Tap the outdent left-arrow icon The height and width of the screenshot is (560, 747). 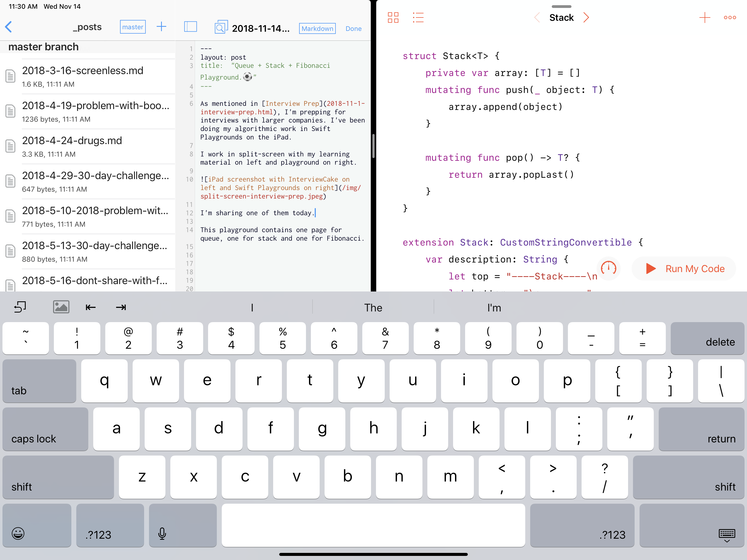click(91, 307)
